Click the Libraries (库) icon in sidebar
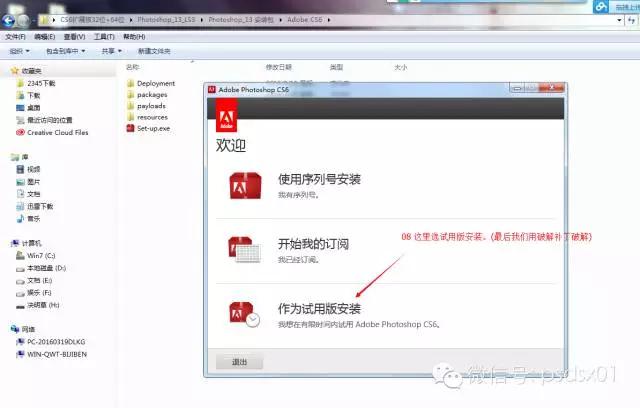This screenshot has height=408, width=640. (15, 157)
